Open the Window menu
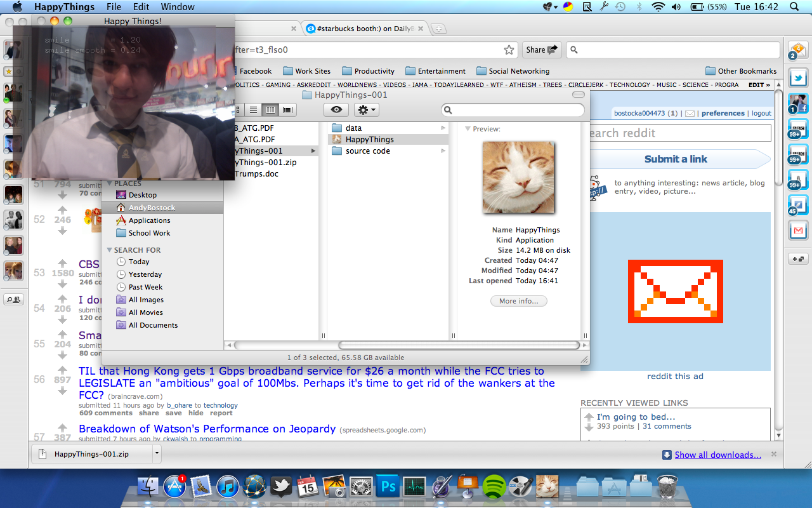 178,7
